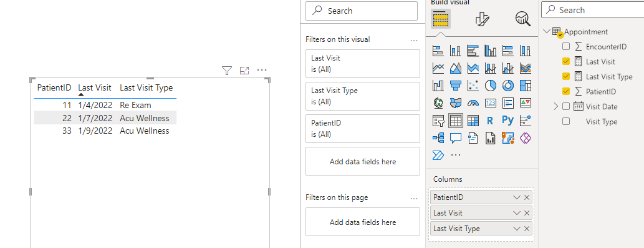Select the decomposition tree visual
Viewport: 644px width, 248px height.
[x=438, y=138]
